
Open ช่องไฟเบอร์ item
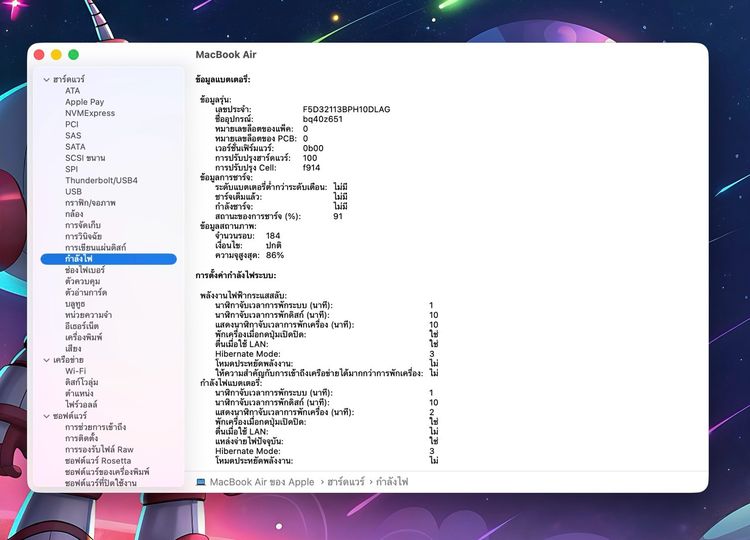pyautogui.click(x=85, y=270)
